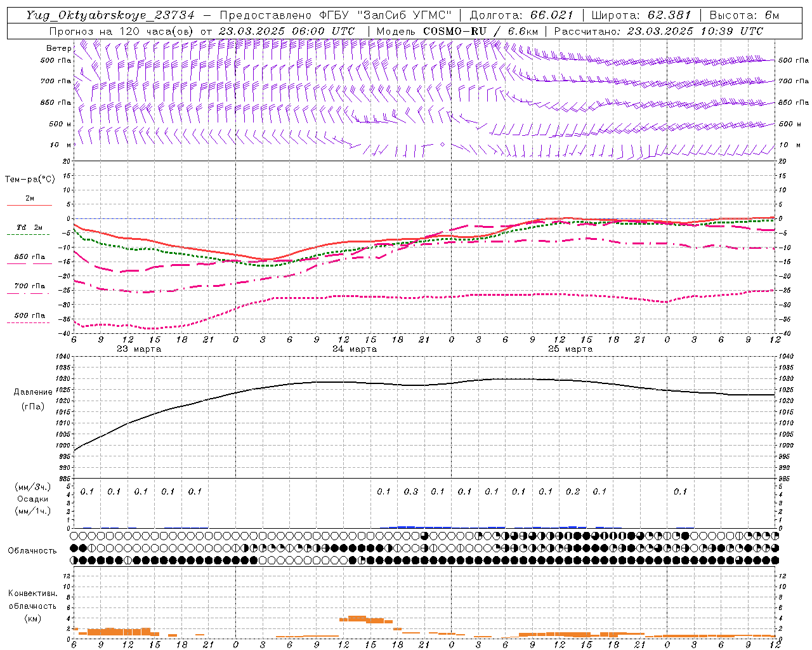812x650 pixels.
Task: Click the 10 м label left of the wind barbs
Action: 60,145
